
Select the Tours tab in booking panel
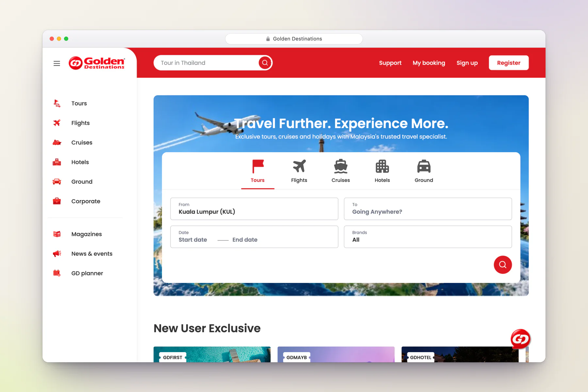(x=258, y=171)
